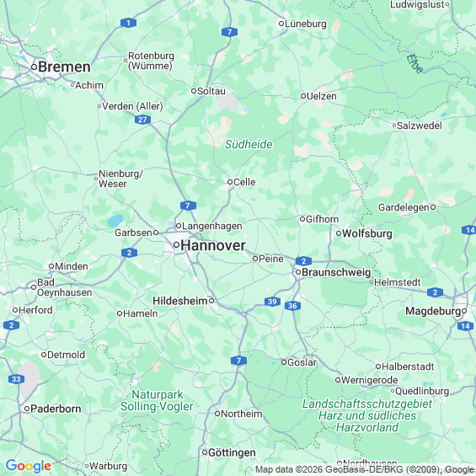
Task: Click the Südheide nature area label
Action: tap(249, 144)
